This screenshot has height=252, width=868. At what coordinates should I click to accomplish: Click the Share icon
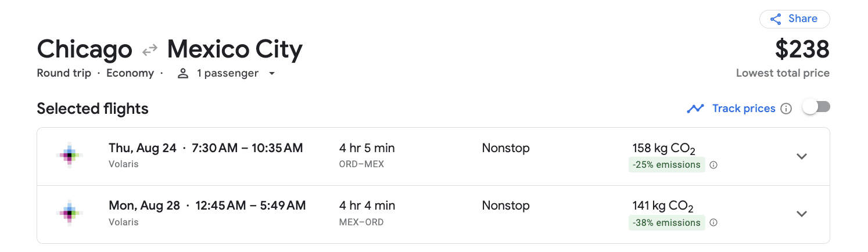click(x=776, y=19)
